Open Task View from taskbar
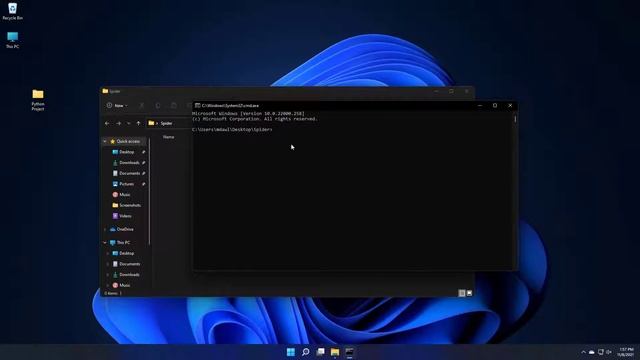 pyautogui.click(x=320, y=352)
